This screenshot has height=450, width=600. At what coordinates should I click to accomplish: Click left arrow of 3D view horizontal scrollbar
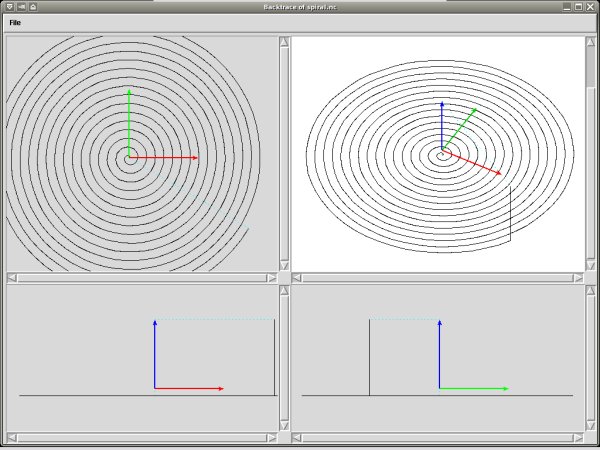pos(297,278)
